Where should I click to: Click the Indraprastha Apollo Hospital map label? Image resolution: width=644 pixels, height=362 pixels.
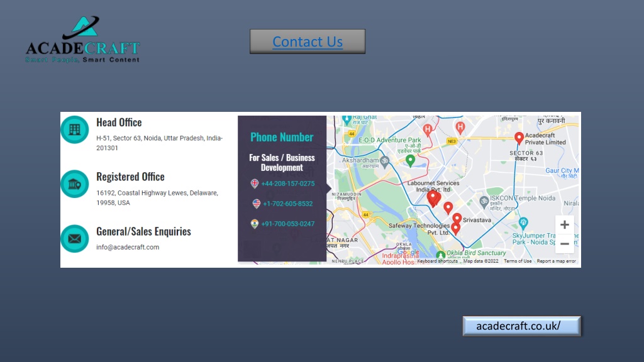[400, 258]
